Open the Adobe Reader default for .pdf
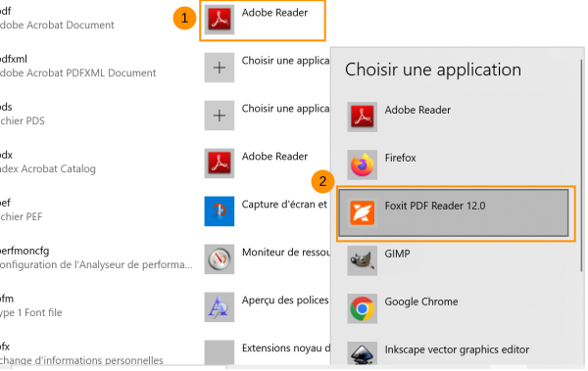The height and width of the screenshot is (371, 588). point(263,21)
